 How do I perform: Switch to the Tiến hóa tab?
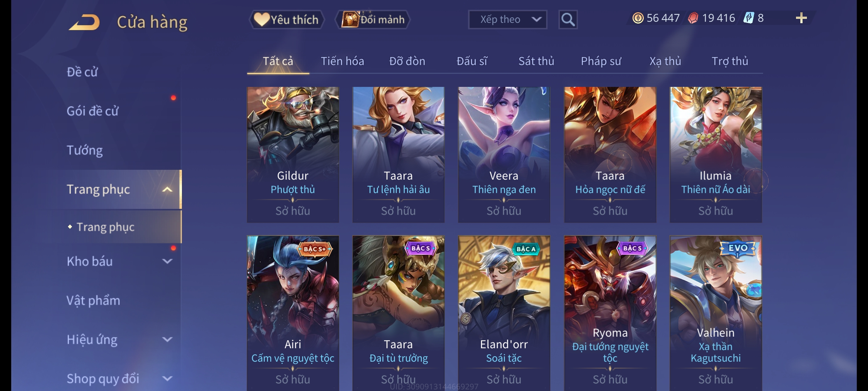tap(342, 61)
